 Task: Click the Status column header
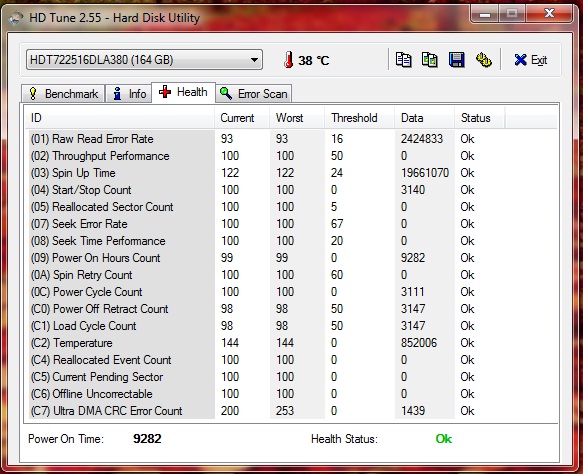(479, 118)
